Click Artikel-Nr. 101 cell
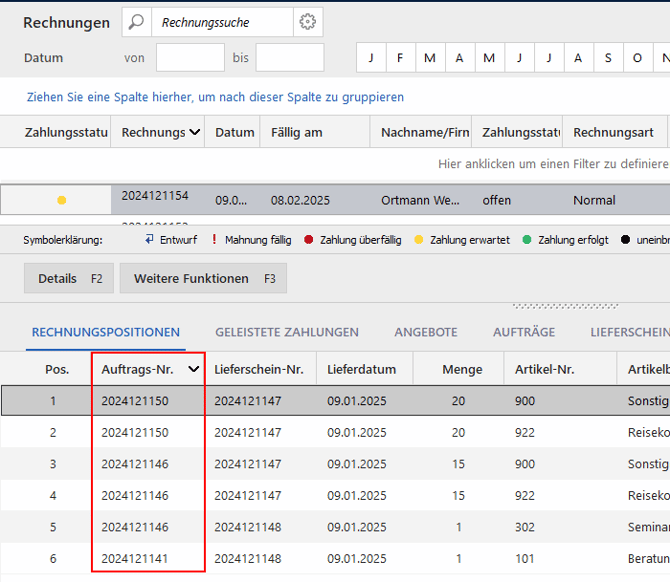The height and width of the screenshot is (582, 670). tap(525, 558)
